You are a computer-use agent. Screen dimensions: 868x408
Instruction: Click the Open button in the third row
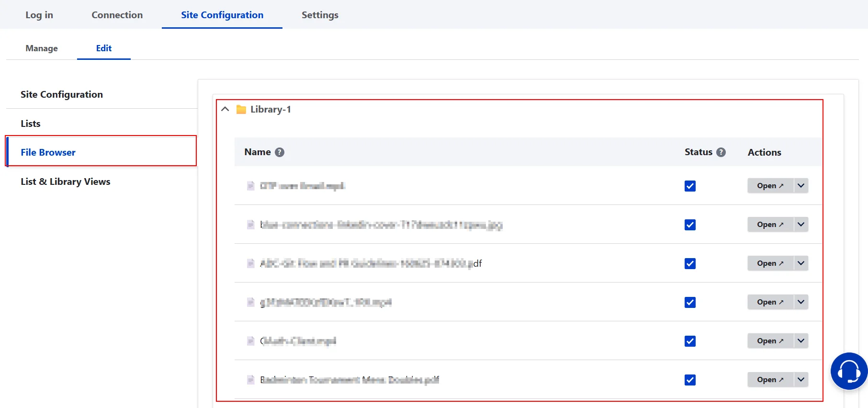click(x=770, y=263)
